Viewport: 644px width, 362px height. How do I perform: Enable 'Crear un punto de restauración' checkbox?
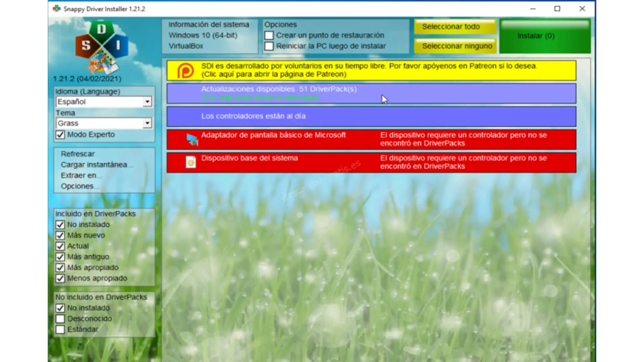[x=269, y=36]
